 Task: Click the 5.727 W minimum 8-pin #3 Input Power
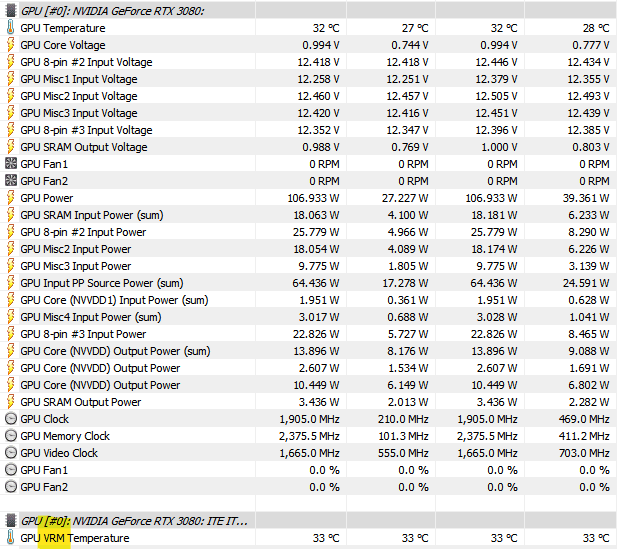point(408,334)
